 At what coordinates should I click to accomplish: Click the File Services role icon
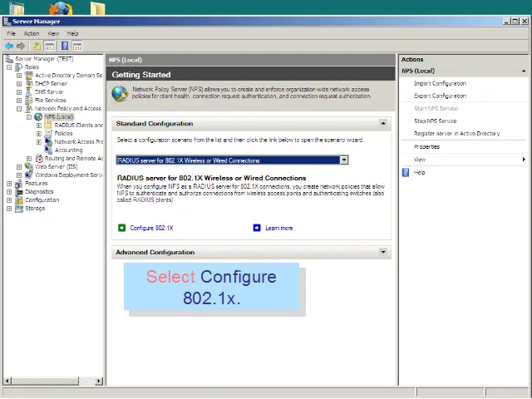(29, 100)
